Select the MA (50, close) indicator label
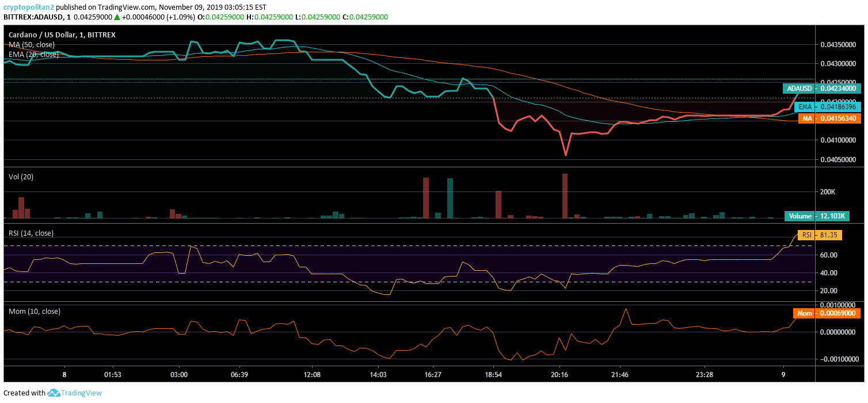 pyautogui.click(x=32, y=44)
